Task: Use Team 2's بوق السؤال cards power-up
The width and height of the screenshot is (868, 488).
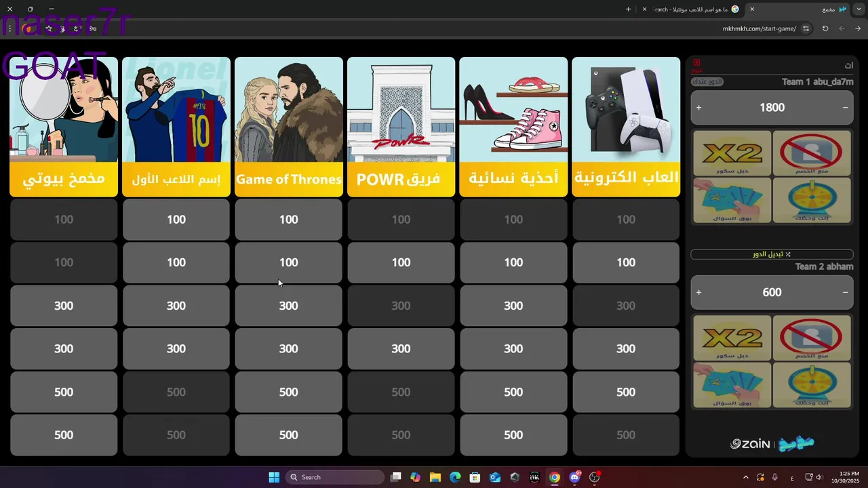Action: 732,385
